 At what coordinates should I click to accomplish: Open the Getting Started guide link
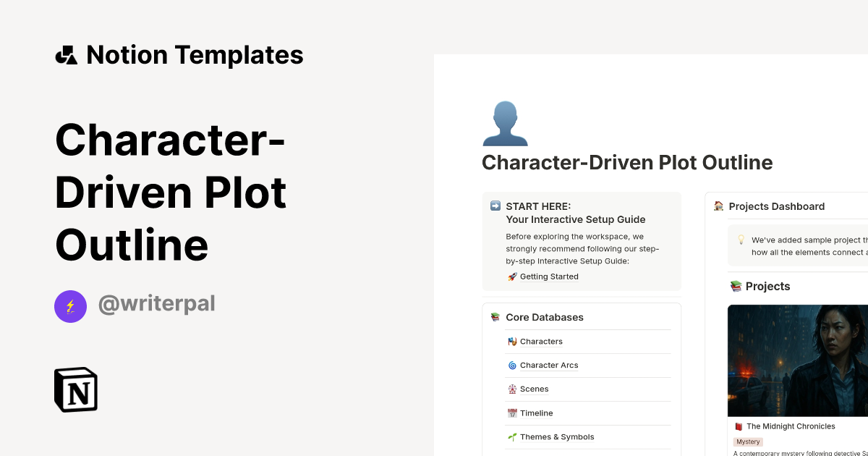point(548,276)
